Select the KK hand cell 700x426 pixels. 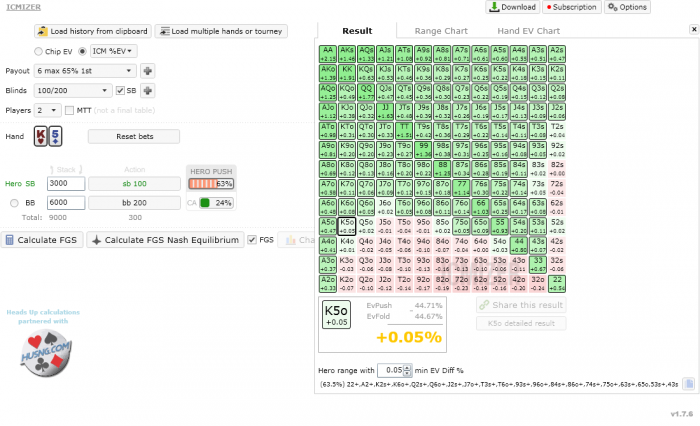(347, 73)
